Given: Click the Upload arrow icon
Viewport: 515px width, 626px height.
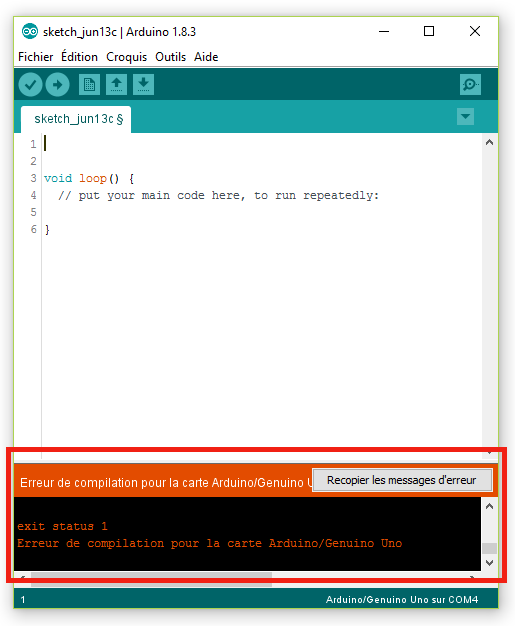Looking at the screenshot, I should click(x=57, y=84).
